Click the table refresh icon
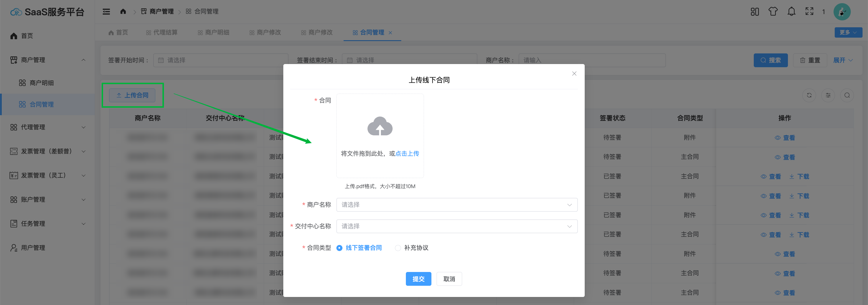 pos(809,95)
